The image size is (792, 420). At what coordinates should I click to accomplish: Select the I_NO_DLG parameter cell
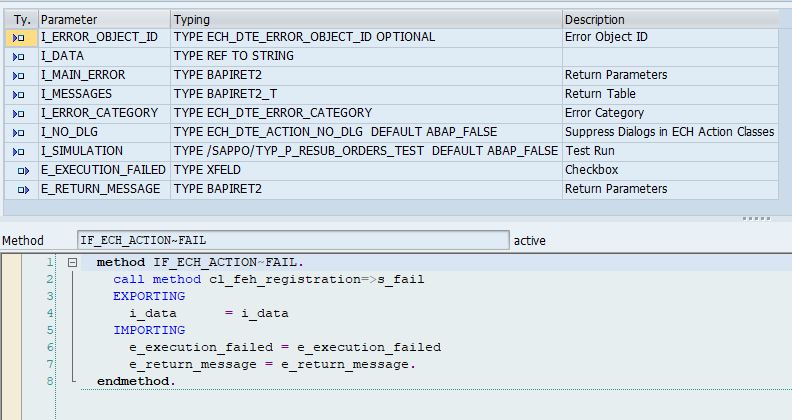(105, 132)
